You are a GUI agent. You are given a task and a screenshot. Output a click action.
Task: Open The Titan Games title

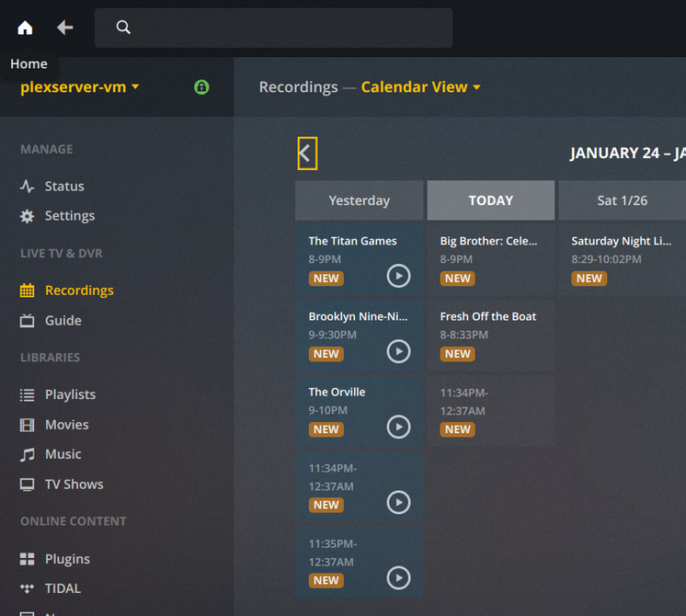pos(352,241)
